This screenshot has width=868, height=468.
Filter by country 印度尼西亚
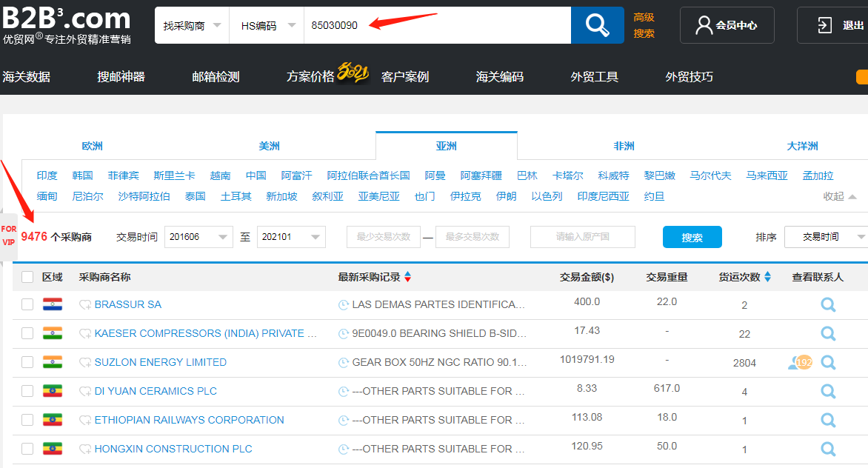[604, 196]
